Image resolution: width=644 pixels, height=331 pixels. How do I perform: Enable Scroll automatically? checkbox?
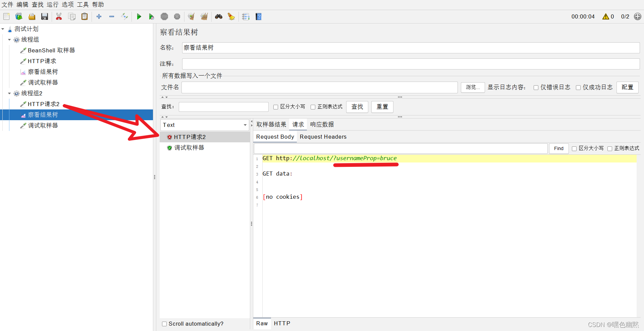[x=164, y=324]
